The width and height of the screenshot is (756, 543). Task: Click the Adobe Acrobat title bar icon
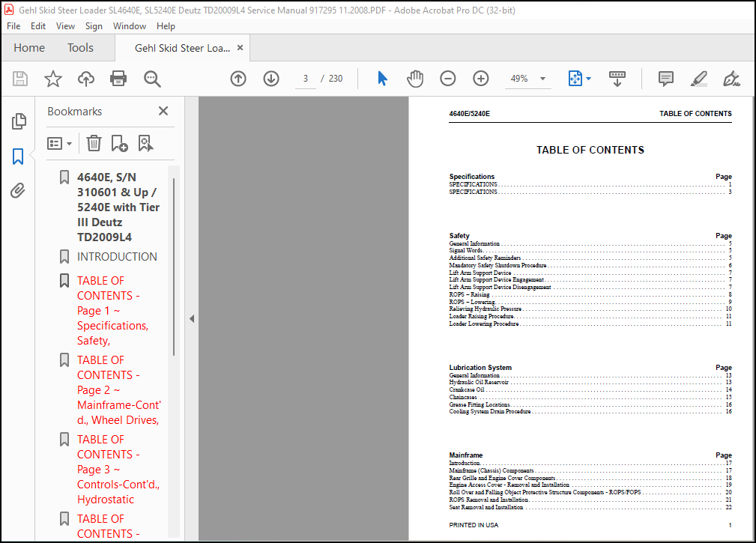[x=9, y=10]
